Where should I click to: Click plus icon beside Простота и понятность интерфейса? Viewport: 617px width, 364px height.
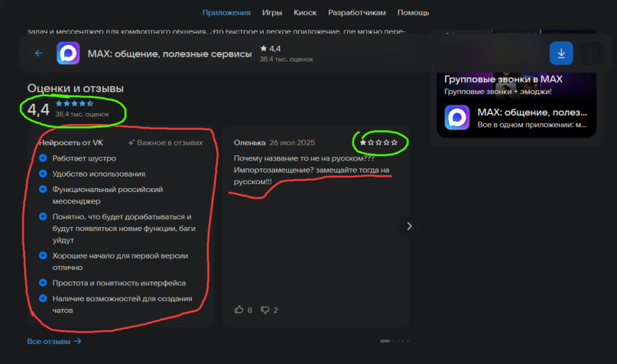[43, 282]
